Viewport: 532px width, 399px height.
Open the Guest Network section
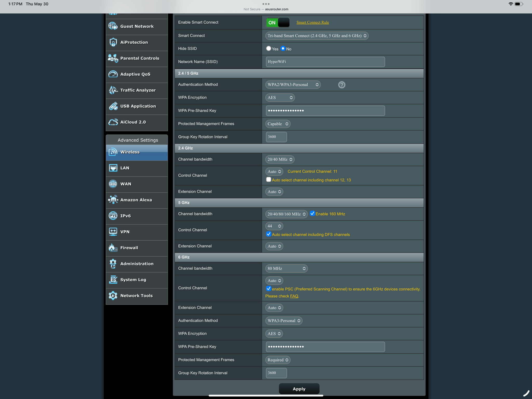pos(137,26)
